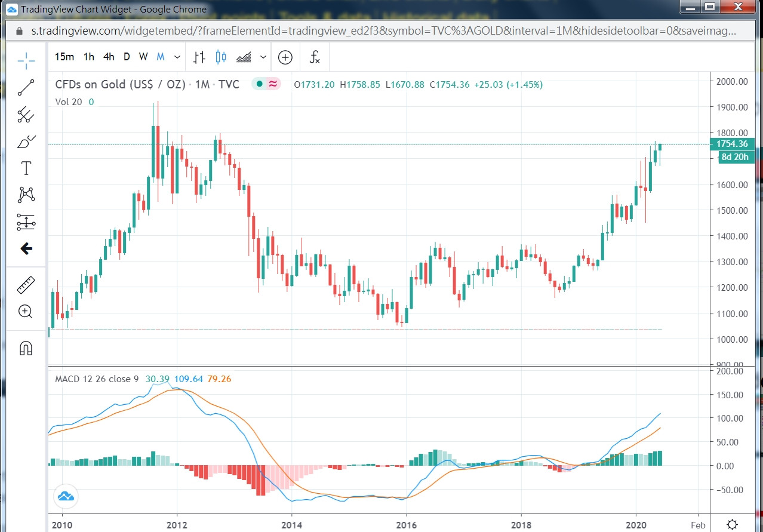763x532 pixels.
Task: Maximize the Chrome window
Action: [x=710, y=7]
